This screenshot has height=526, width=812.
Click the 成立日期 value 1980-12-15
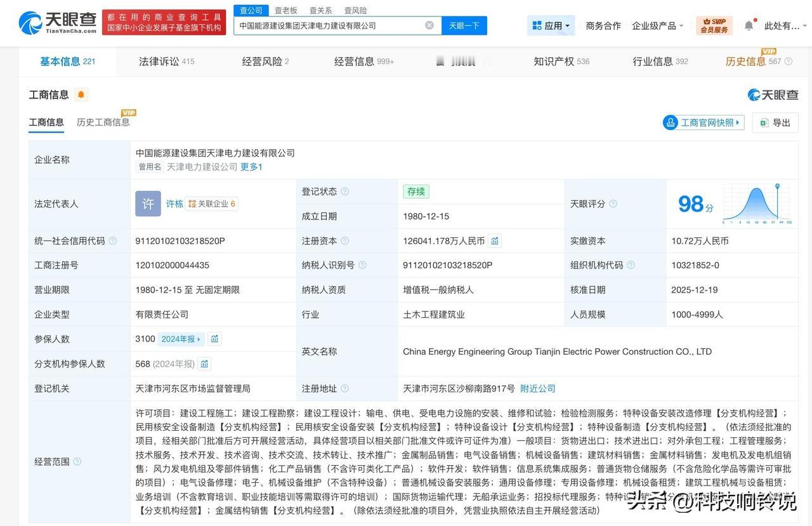[x=426, y=216]
